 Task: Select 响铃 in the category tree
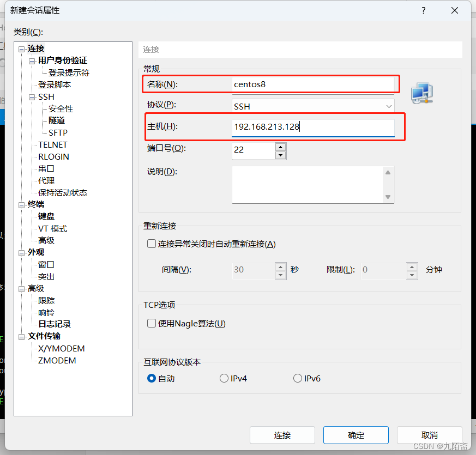46,313
